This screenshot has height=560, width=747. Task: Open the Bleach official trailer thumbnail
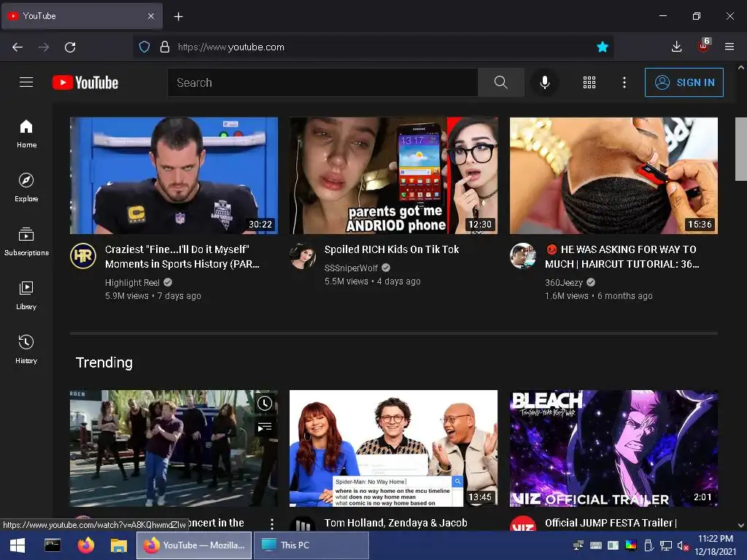pyautogui.click(x=614, y=448)
